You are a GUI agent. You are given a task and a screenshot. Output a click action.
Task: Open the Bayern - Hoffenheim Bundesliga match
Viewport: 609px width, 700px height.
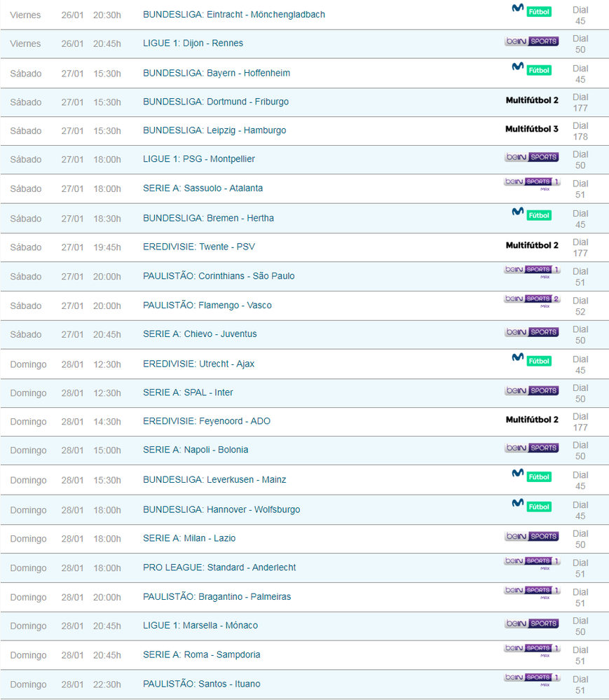click(x=216, y=74)
